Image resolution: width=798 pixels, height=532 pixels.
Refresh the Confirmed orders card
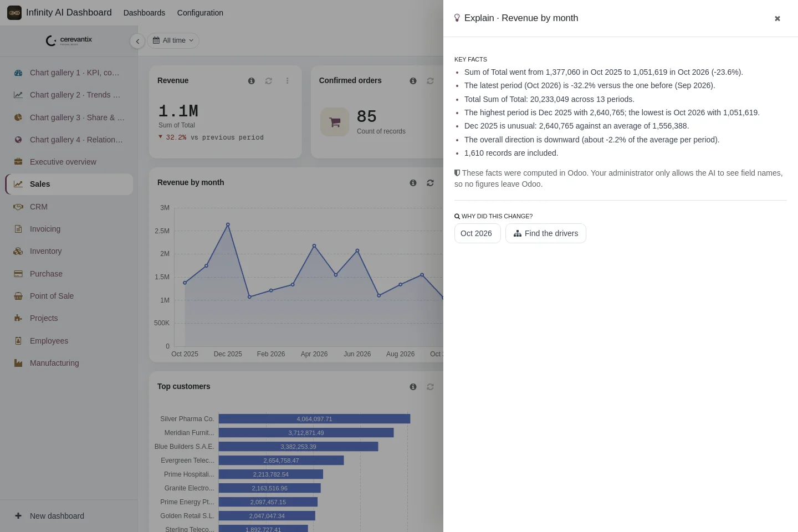[430, 81]
